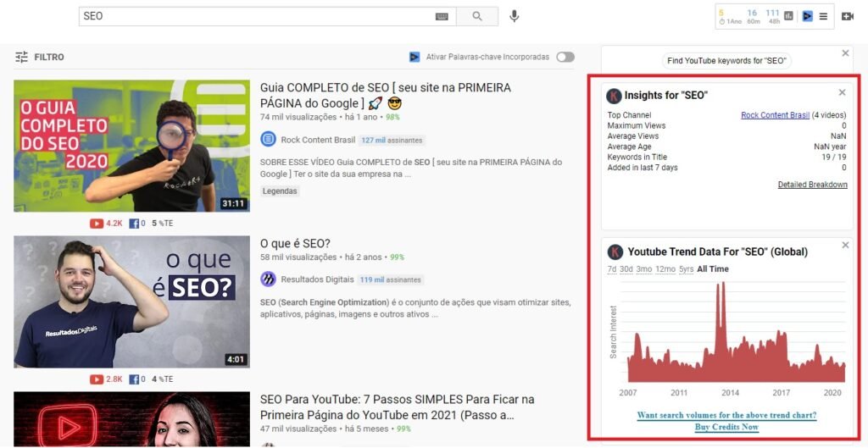Image resolution: width=868 pixels, height=448 pixels.
Task: Click in the SEO search input field
Action: click(x=254, y=16)
